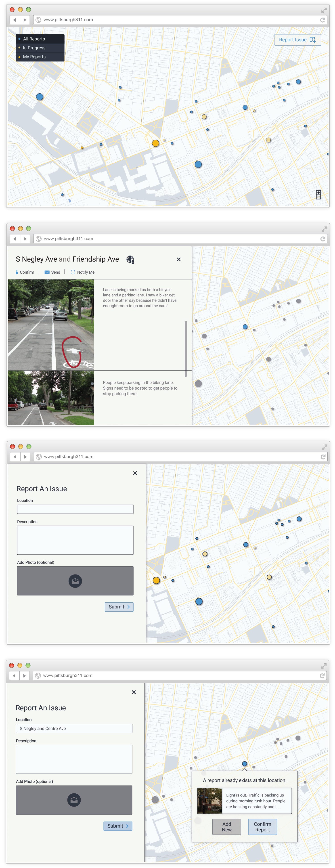Click Confirm Report in the existing report popup

[x=263, y=827]
